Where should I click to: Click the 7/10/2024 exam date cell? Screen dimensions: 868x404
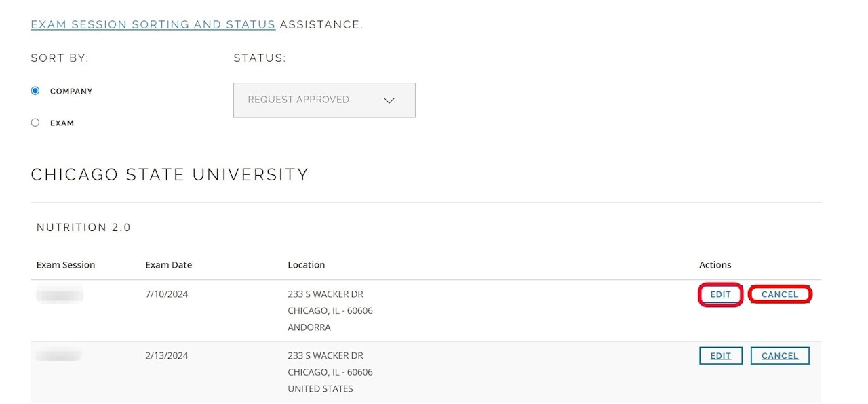coord(166,294)
